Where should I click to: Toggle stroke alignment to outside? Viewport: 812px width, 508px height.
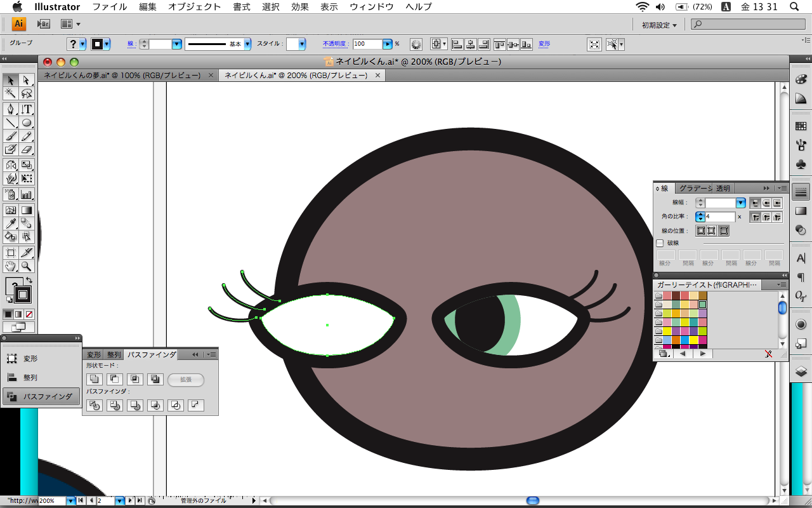point(724,231)
